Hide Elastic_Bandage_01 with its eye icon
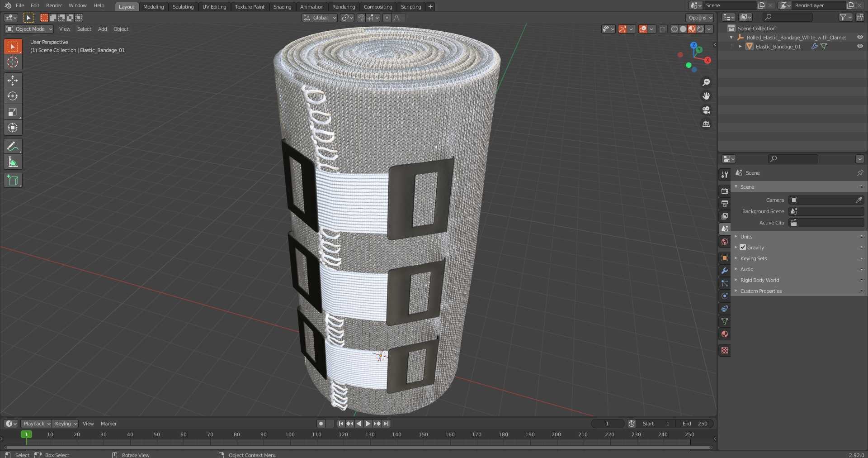Screen dimensions: 868x458 (x=860, y=46)
